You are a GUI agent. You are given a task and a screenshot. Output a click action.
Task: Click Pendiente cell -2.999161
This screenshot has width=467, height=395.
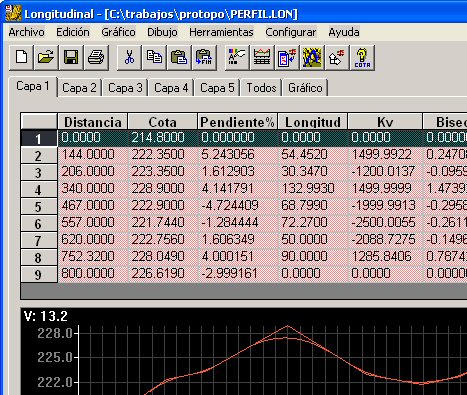pyautogui.click(x=238, y=274)
